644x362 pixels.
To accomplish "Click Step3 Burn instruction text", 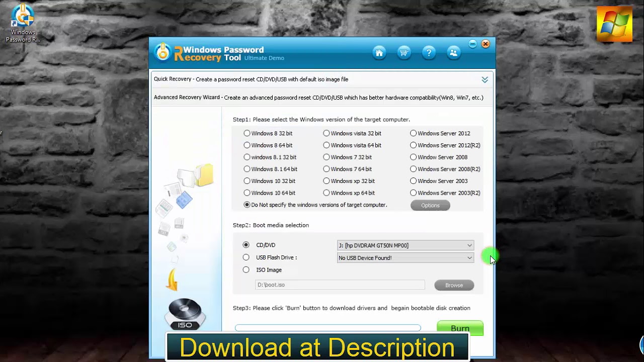I will pyautogui.click(x=352, y=308).
